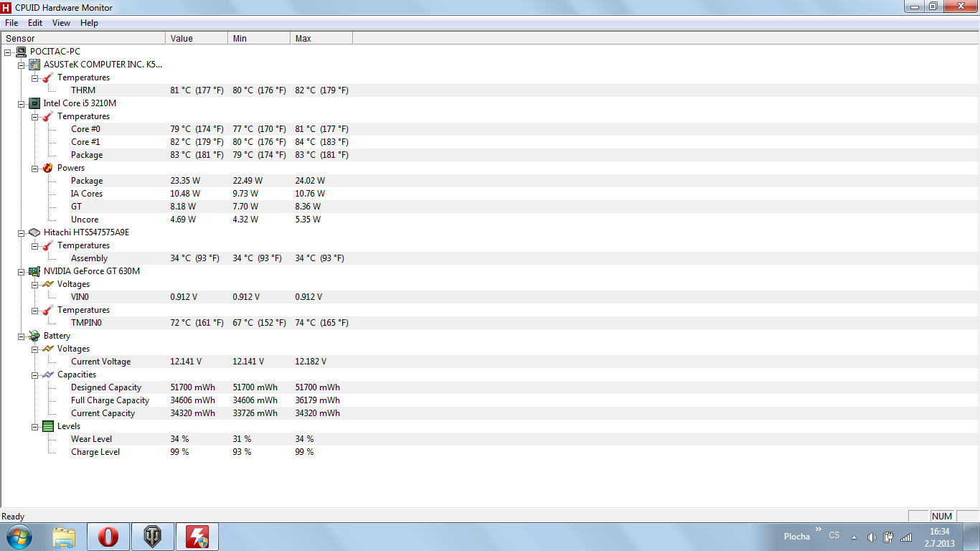The image size is (980, 551).
Task: Open World of Tanks taskbar icon
Action: coord(153,537)
